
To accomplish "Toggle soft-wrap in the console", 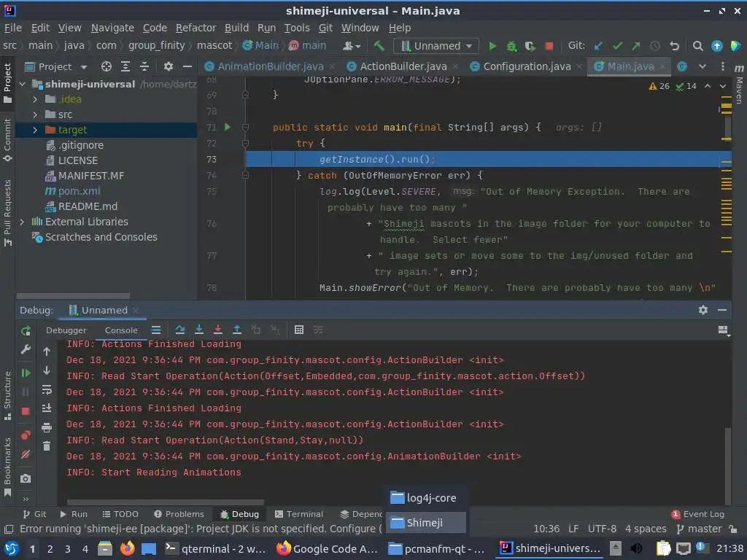I will tap(47, 390).
